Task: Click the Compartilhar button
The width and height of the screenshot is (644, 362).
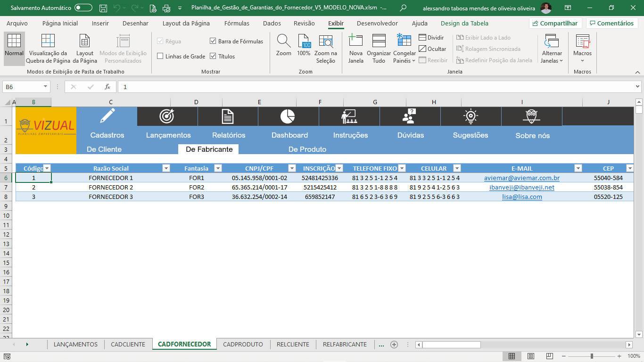Action: tap(554, 23)
